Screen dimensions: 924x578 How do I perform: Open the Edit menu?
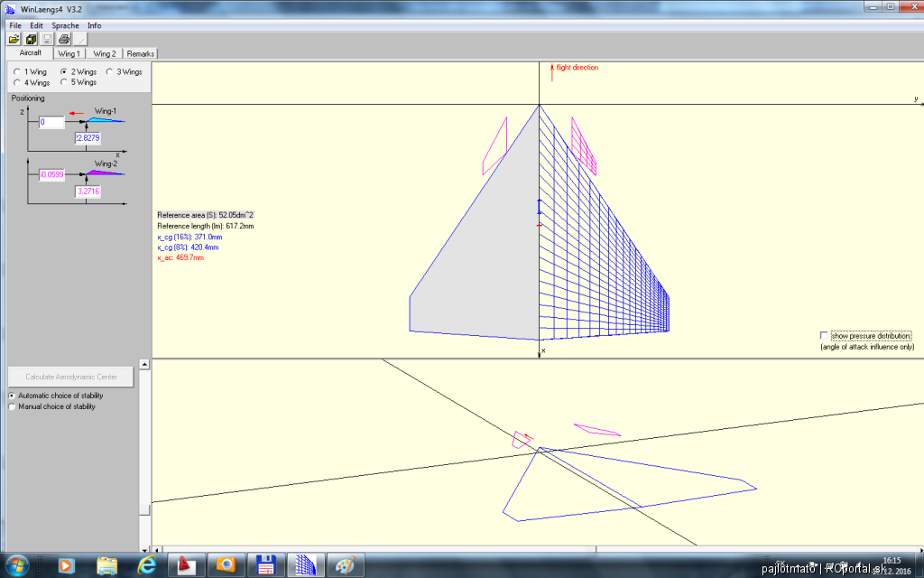coord(36,25)
